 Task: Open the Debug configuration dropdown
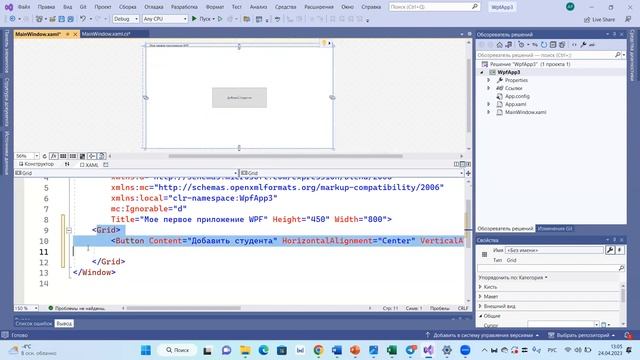tap(126, 19)
